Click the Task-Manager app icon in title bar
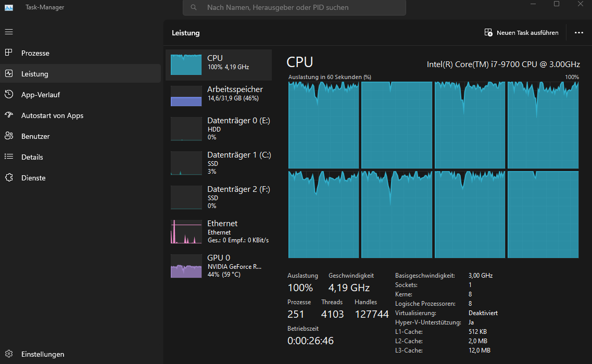 tap(9, 7)
